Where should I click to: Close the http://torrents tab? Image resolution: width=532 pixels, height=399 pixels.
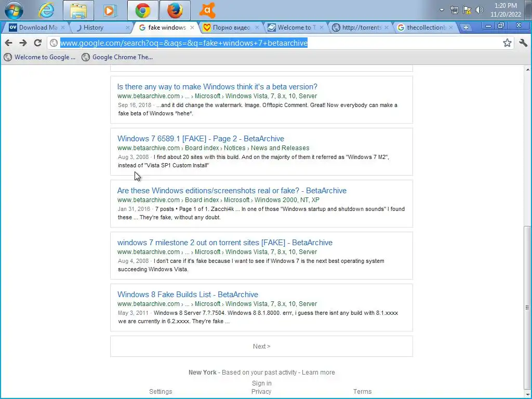(387, 28)
